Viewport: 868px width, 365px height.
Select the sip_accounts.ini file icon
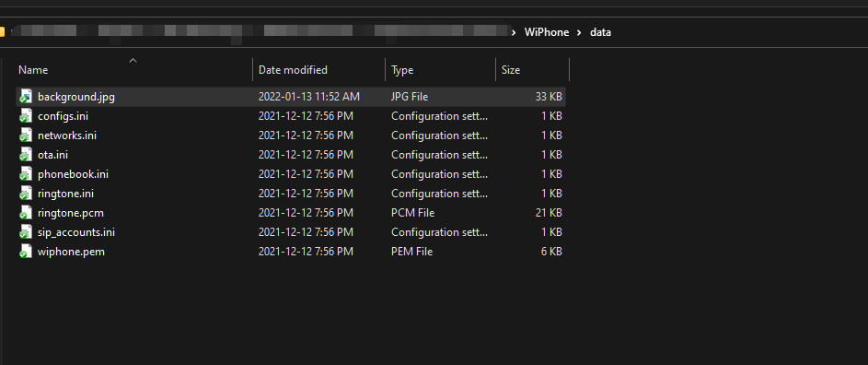[26, 232]
